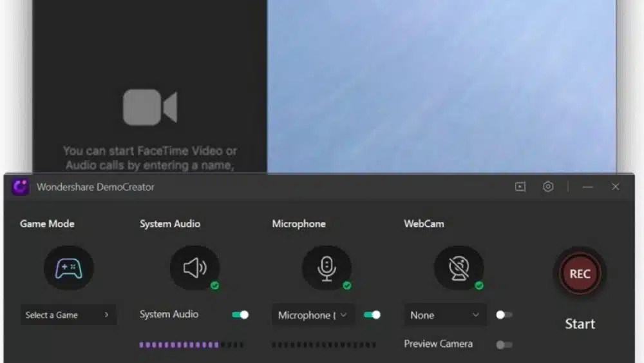Click the Game Mode controller icon
Image resolution: width=644 pixels, height=363 pixels.
(x=68, y=268)
